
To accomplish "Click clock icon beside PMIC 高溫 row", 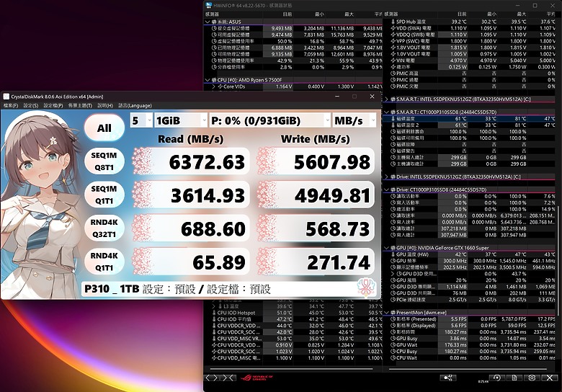I will point(393,73).
